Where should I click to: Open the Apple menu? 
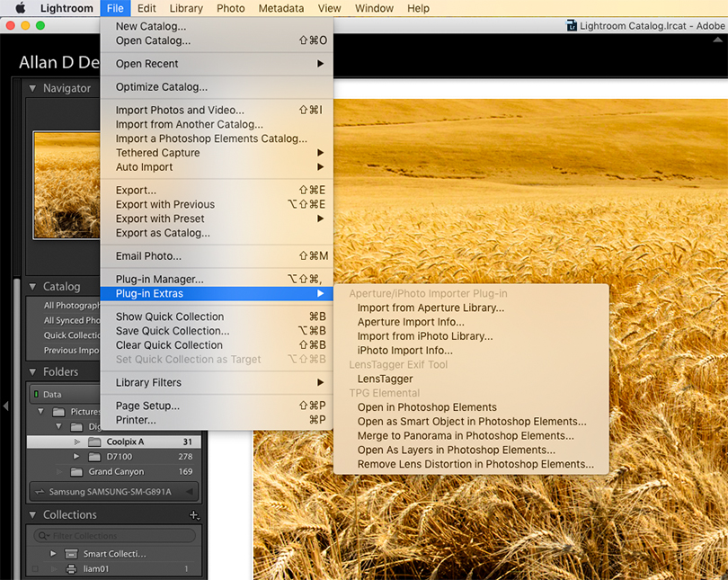pyautogui.click(x=21, y=8)
